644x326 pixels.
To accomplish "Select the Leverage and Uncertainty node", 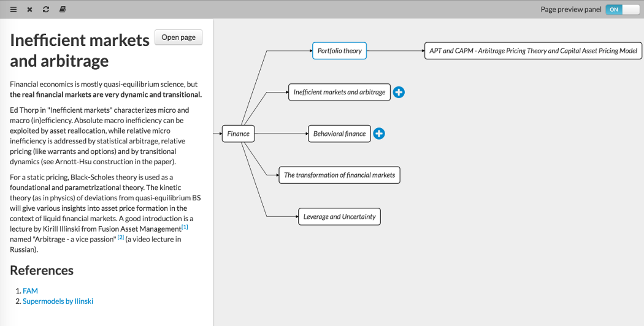I will coord(339,217).
